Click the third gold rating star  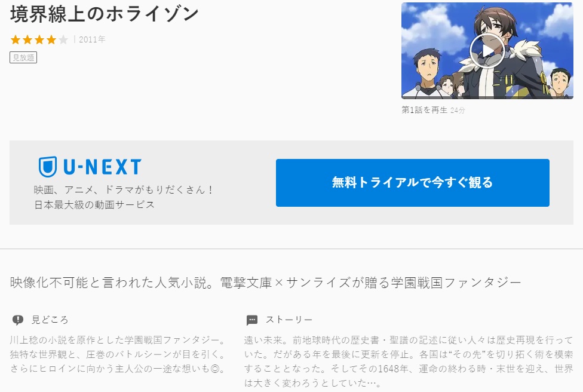click(x=39, y=39)
